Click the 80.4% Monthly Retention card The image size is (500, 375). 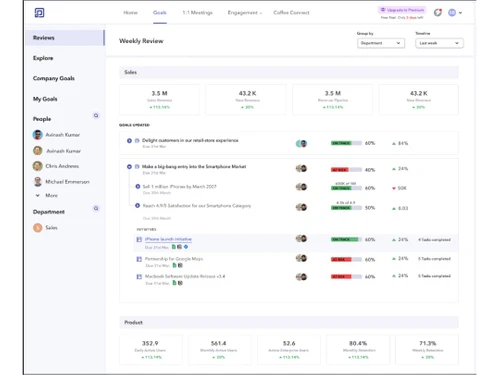[358, 350]
